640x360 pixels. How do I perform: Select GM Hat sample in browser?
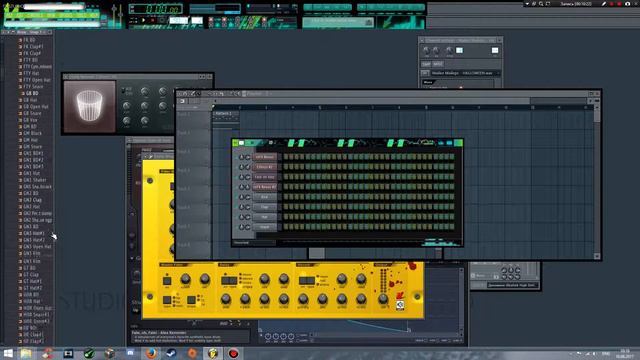coord(30,140)
